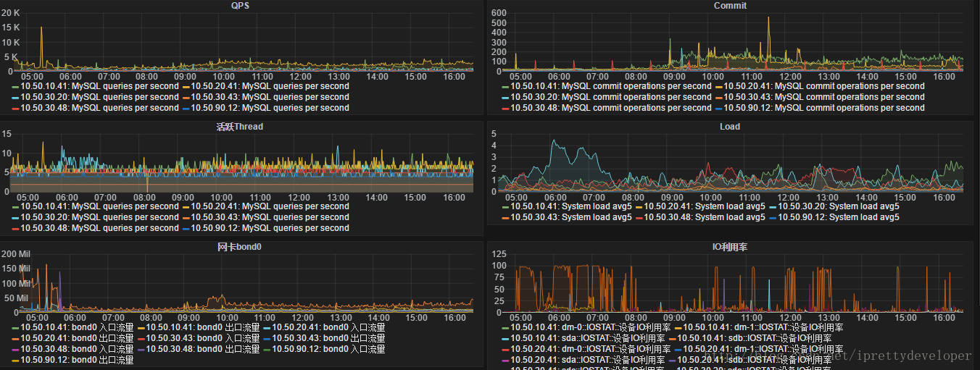
Task: Toggle 10.50.30.48 queries series in QPS legend
Action: point(95,107)
